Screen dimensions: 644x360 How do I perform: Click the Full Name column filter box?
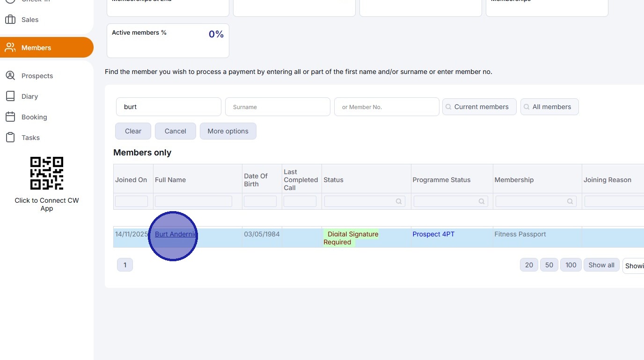(x=193, y=201)
